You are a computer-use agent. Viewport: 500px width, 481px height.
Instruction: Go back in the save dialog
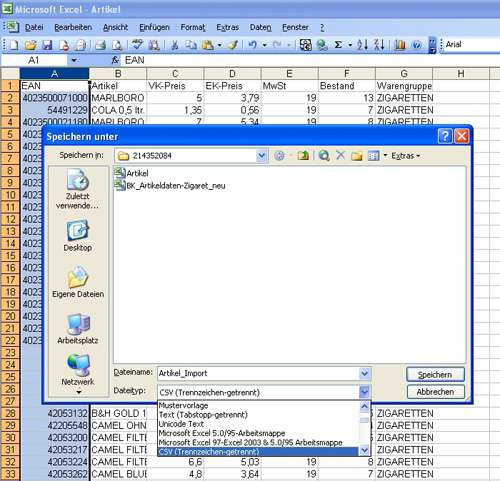279,156
